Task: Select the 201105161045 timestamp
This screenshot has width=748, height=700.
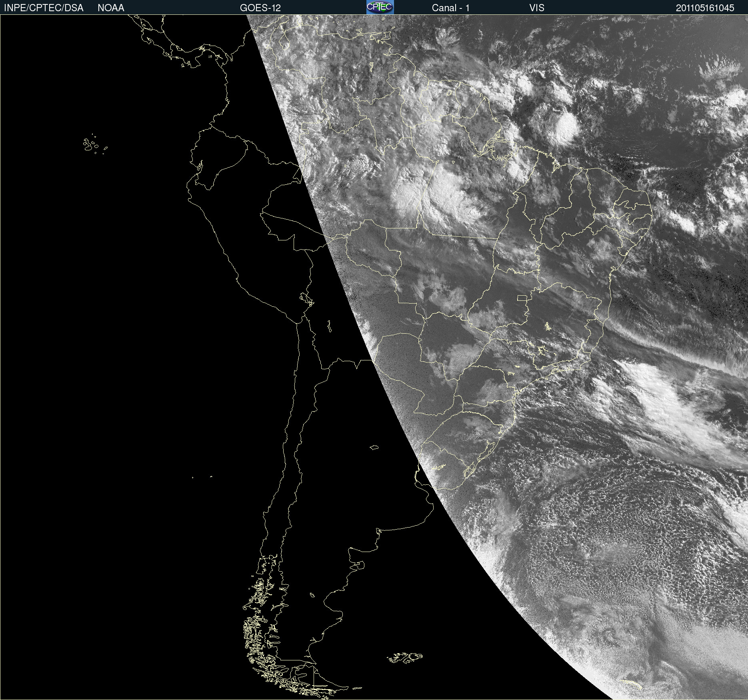Action: (705, 8)
